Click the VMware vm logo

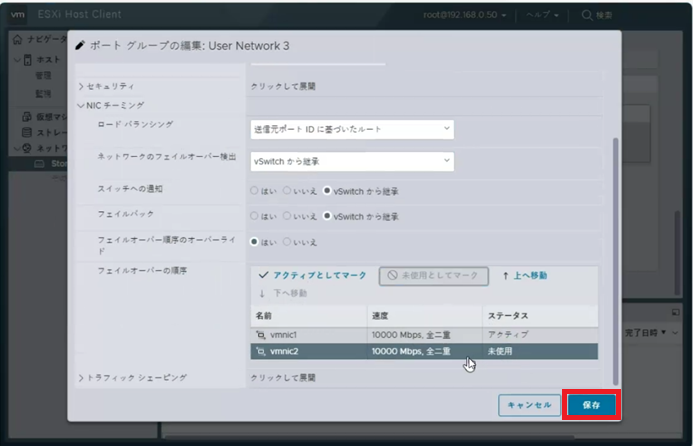[x=18, y=14]
